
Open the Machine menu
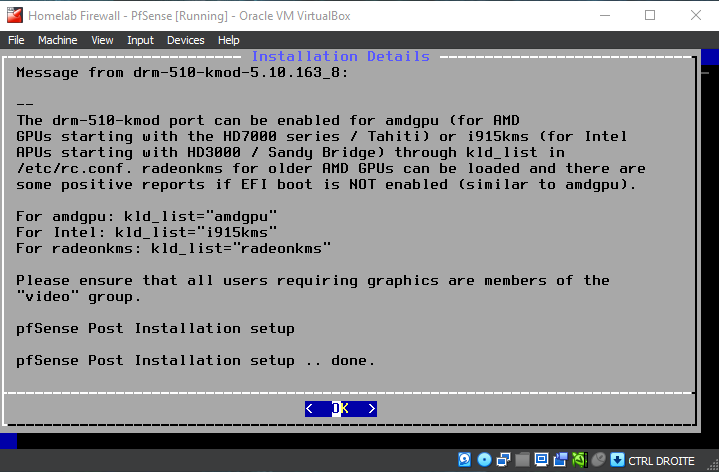coord(57,40)
